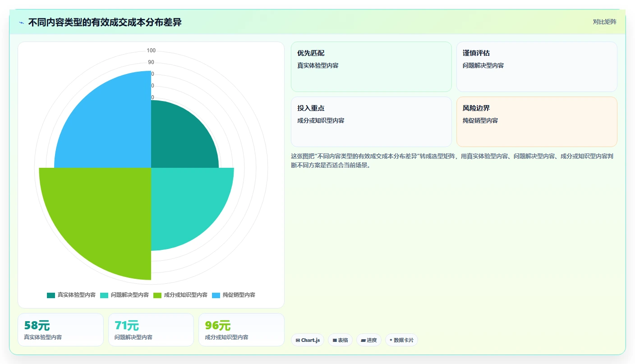Click the Chart.js chip
This screenshot has height=364, width=635.
(x=308, y=340)
